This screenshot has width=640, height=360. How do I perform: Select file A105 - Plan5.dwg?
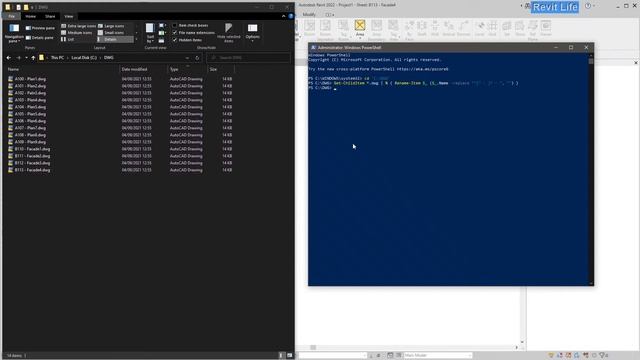tap(30, 114)
